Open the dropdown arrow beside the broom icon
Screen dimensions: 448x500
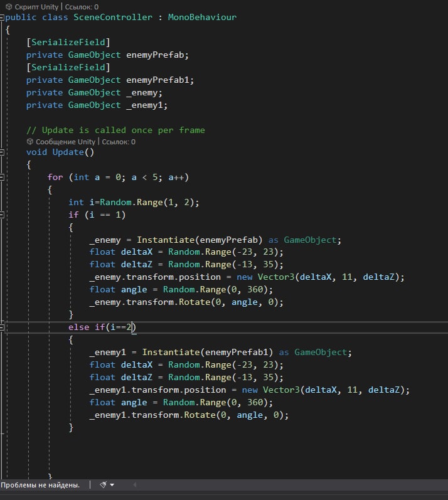[x=112, y=485]
